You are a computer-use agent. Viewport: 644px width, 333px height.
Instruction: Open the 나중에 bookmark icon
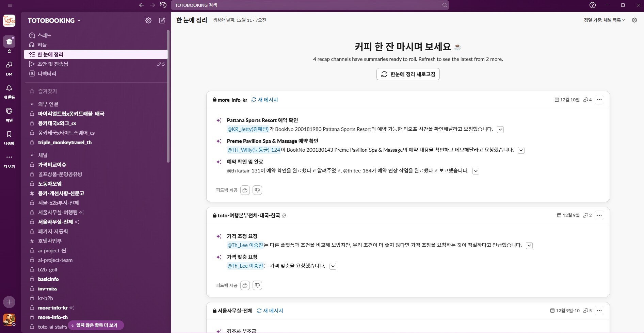pyautogui.click(x=9, y=134)
